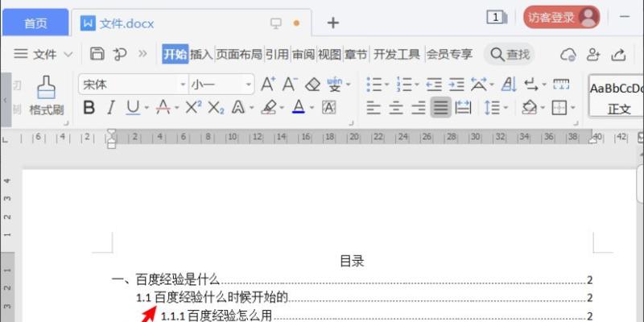Apply paragraph shading fill color
644x322 pixels.
click(x=530, y=108)
